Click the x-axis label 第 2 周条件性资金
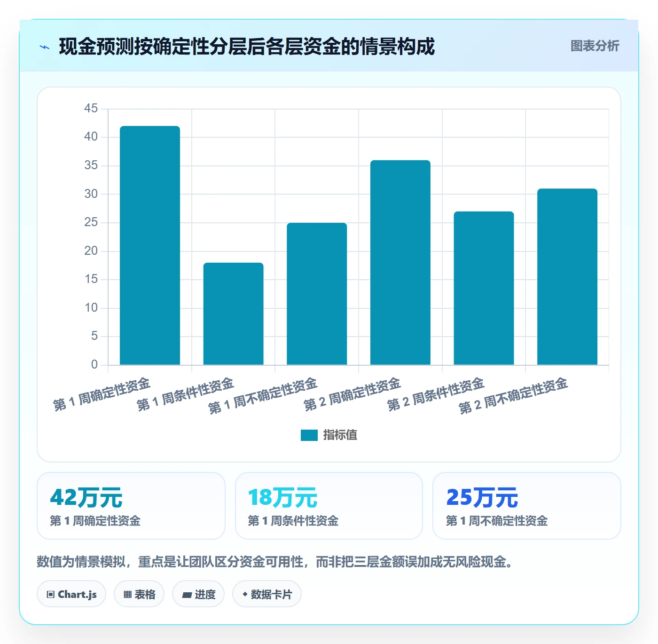This screenshot has height=644, width=658. 436,394
